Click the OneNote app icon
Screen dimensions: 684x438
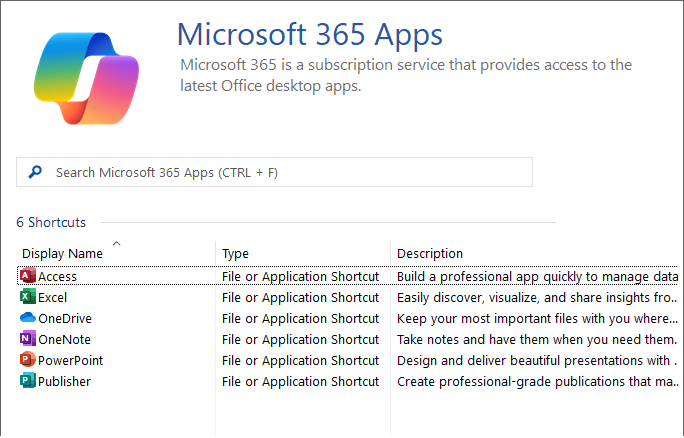[x=27, y=339]
